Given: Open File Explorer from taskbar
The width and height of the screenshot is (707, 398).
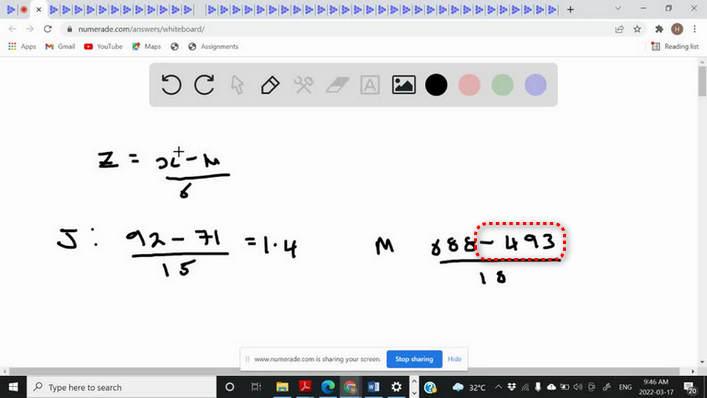Looking at the screenshot, I should 282,387.
